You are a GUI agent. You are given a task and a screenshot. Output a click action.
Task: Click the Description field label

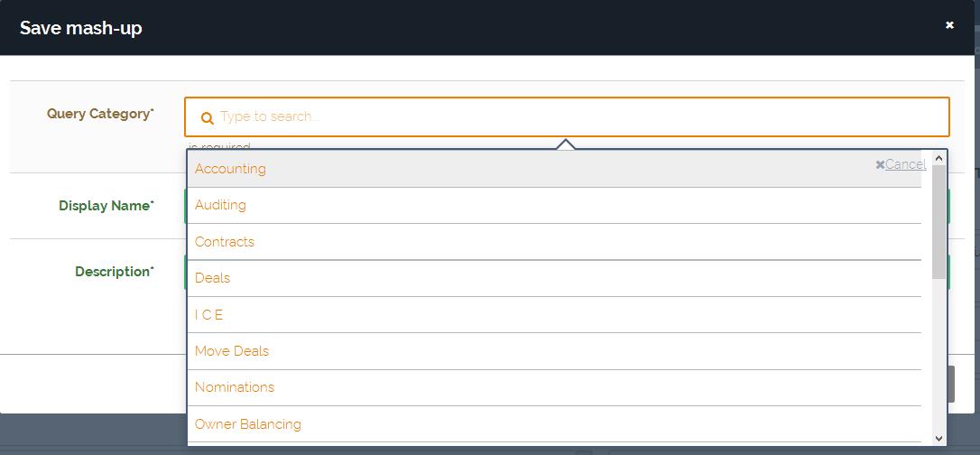(114, 272)
